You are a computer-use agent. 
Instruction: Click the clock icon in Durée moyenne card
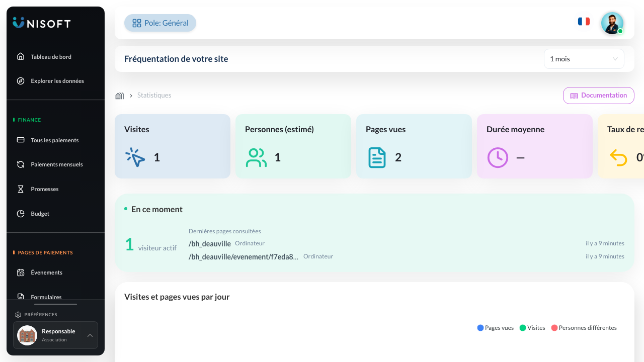coord(498,157)
